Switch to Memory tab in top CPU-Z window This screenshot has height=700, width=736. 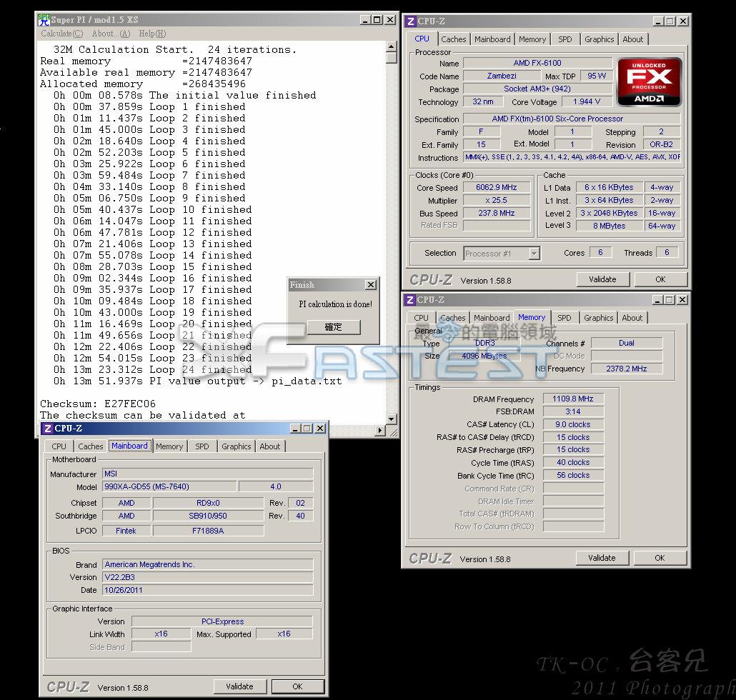click(532, 39)
